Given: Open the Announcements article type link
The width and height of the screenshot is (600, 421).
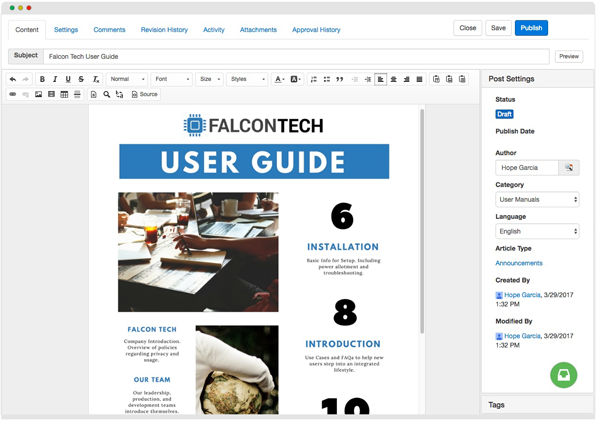Looking at the screenshot, I should pyautogui.click(x=519, y=263).
